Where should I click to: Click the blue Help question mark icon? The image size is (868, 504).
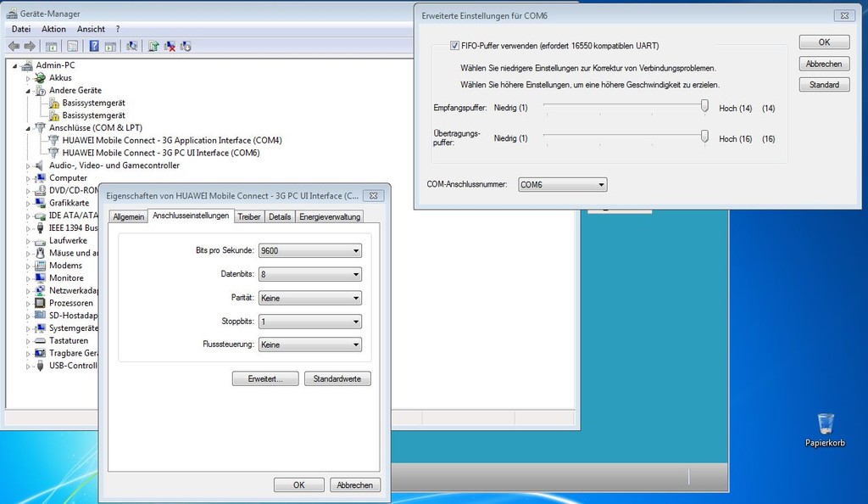pyautogui.click(x=94, y=46)
